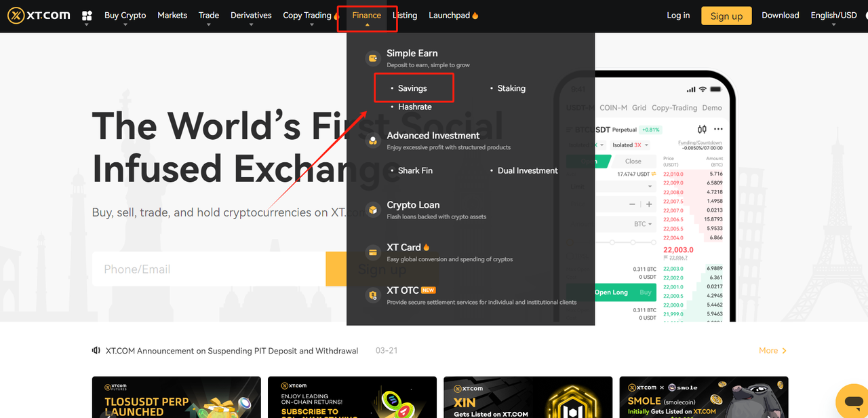Expand the Derivatives dropdown menu
Viewport: 868px width, 418px height.
(251, 15)
